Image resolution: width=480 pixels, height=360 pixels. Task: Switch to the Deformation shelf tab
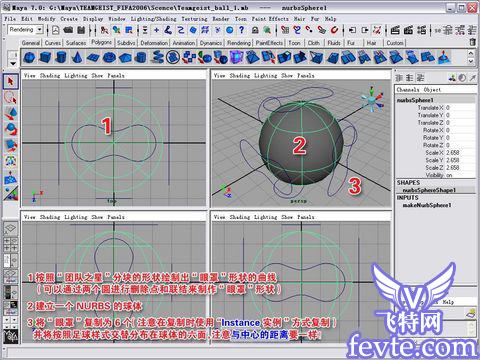(154, 43)
